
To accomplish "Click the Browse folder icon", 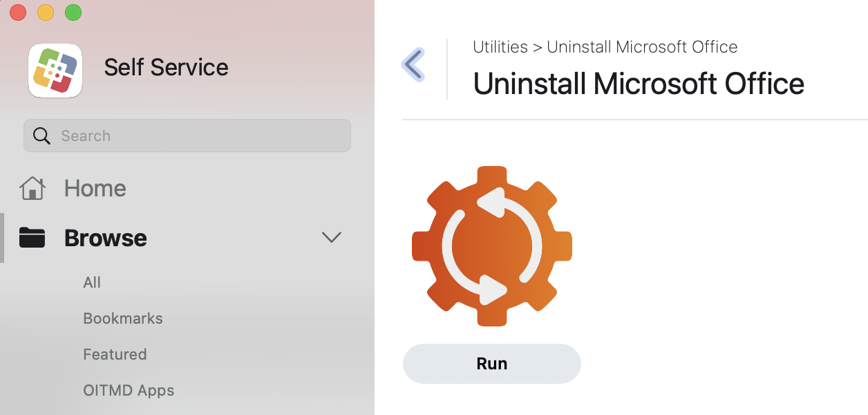I will (x=32, y=238).
